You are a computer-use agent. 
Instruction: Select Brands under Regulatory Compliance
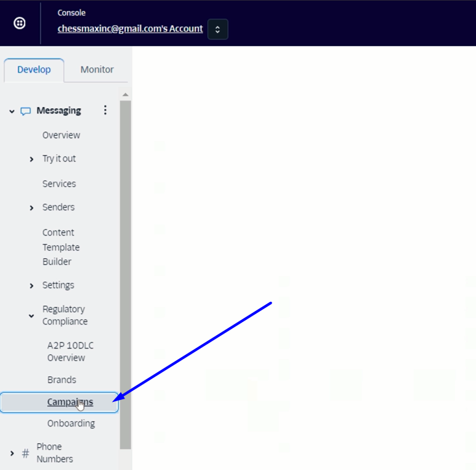point(62,380)
